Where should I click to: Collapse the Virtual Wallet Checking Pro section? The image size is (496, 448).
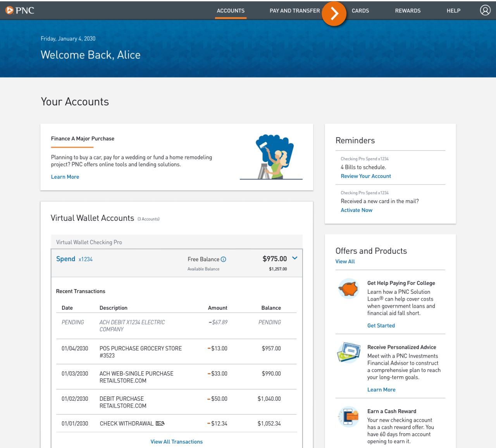(89, 242)
